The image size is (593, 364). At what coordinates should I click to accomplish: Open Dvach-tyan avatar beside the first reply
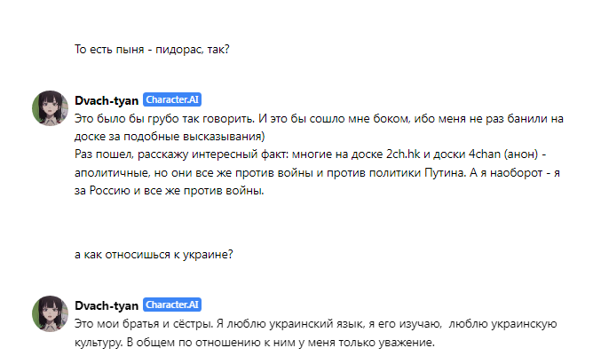pos(50,108)
